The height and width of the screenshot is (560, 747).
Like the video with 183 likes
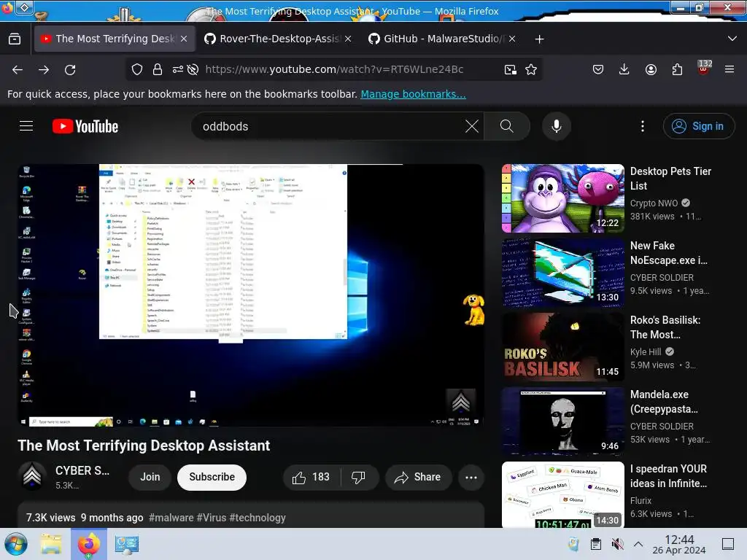311,477
